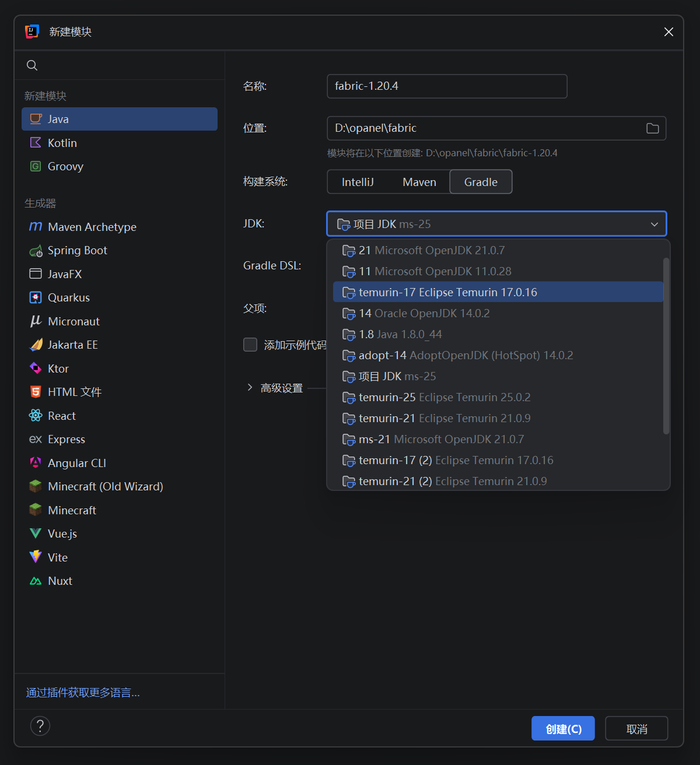The height and width of the screenshot is (765, 700).
Task: Click the React atom icon
Action: pos(36,416)
